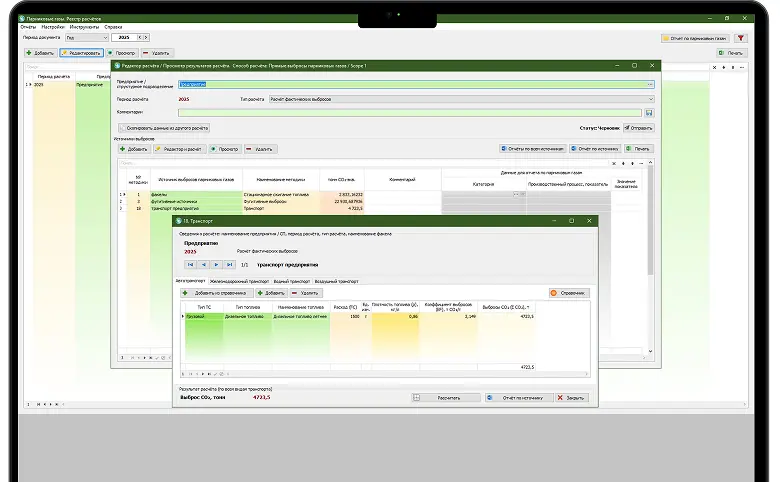Go to next record in Транспорт navigator
780x482 pixels.
click(216, 264)
